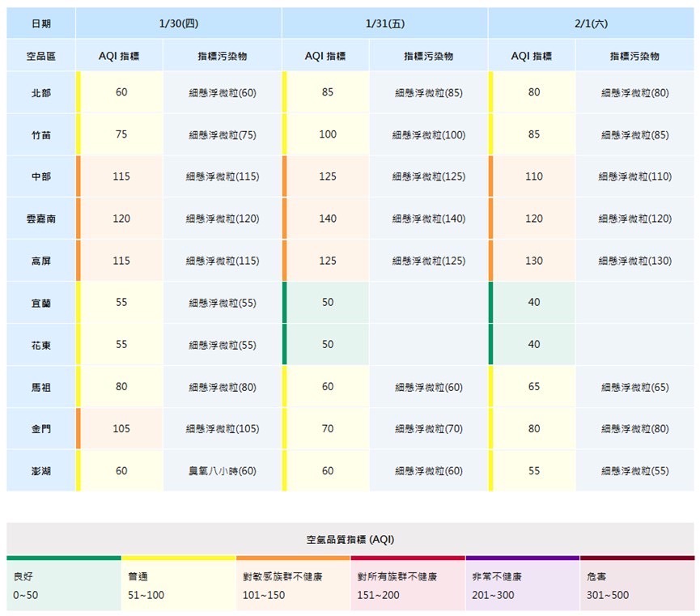This screenshot has height=616, width=700.
Task: Click 指標污染物 header under 1/31(五)
Action: click(429, 56)
